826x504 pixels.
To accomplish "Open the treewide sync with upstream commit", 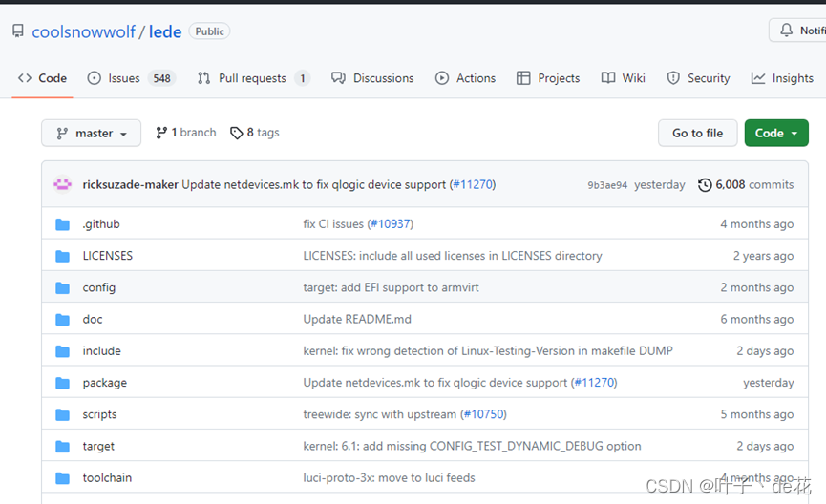I will [x=379, y=414].
